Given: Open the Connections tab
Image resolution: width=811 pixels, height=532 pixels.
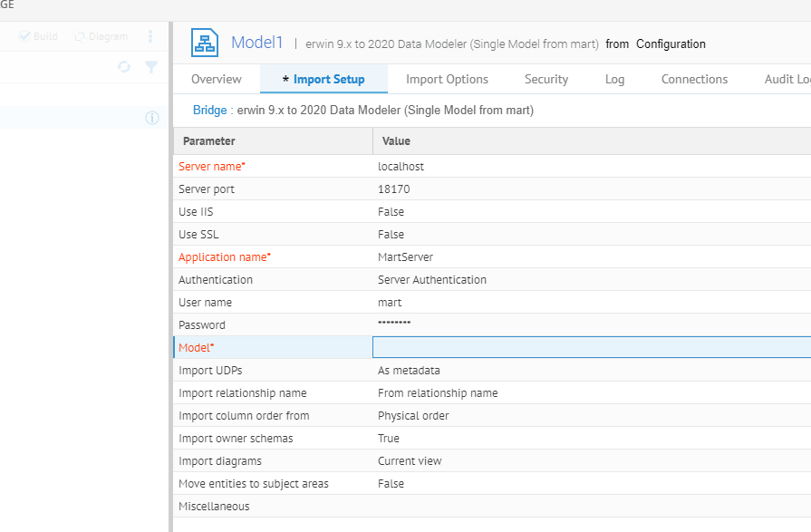Looking at the screenshot, I should (x=694, y=79).
